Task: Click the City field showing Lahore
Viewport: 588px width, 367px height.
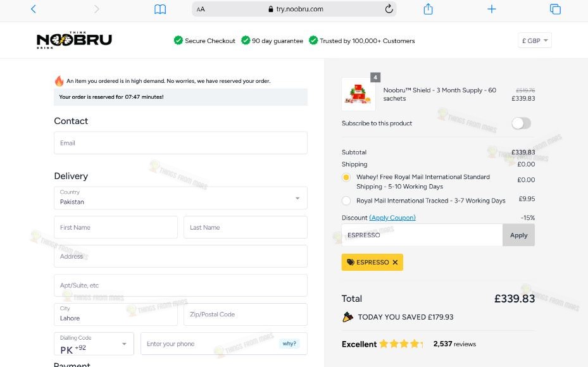Action: [115, 314]
